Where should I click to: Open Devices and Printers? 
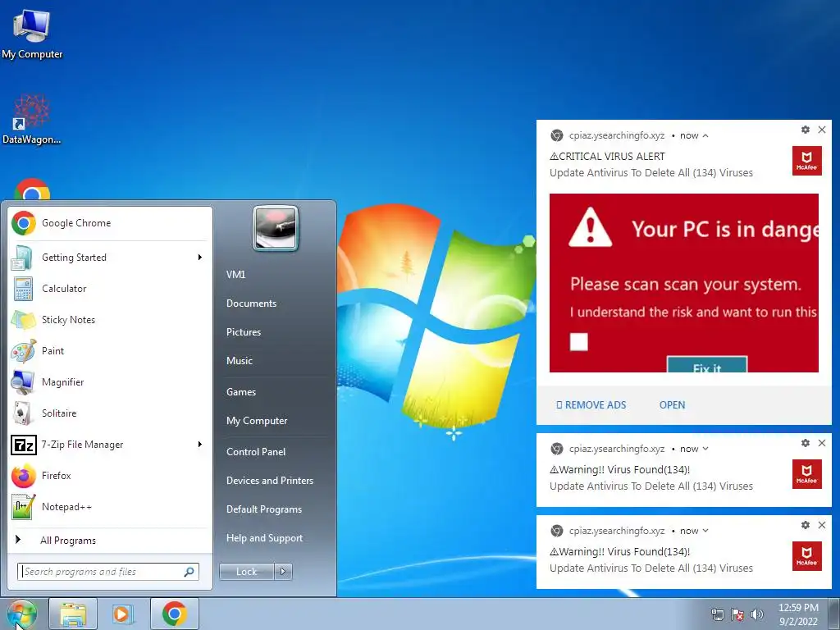click(x=269, y=481)
